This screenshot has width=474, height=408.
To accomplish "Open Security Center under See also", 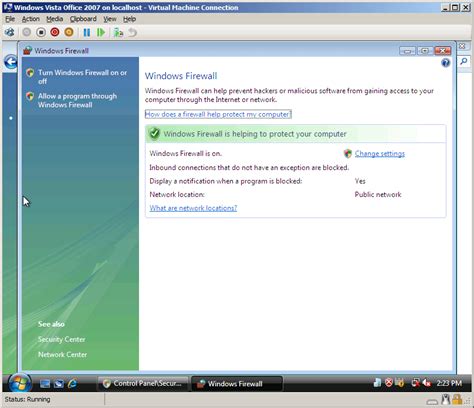I will (x=62, y=339).
